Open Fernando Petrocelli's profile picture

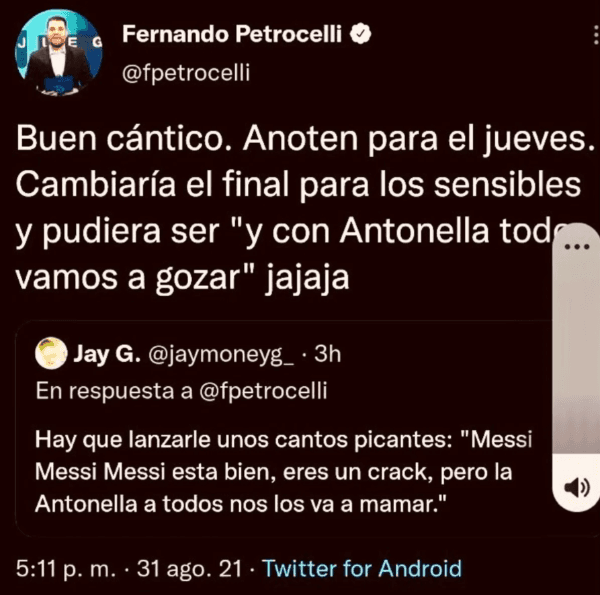pyautogui.click(x=59, y=53)
